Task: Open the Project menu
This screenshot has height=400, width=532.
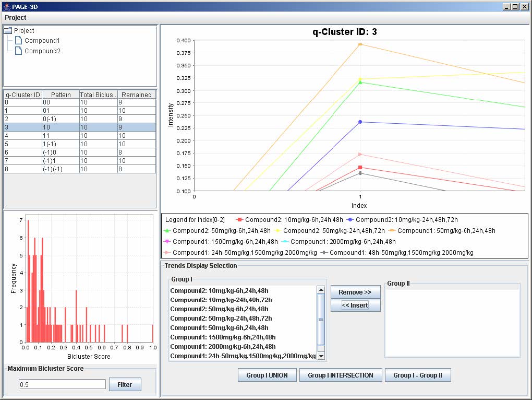Action: click(16, 18)
